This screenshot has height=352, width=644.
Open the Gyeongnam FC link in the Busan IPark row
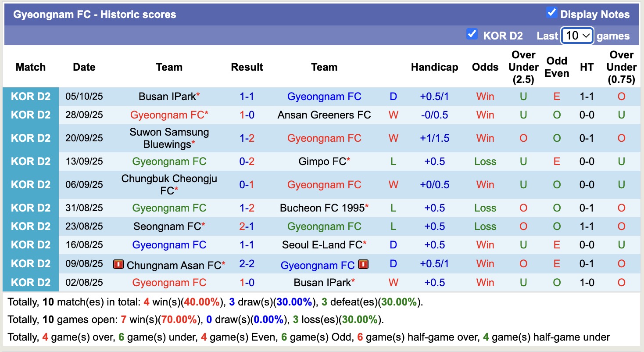(324, 96)
